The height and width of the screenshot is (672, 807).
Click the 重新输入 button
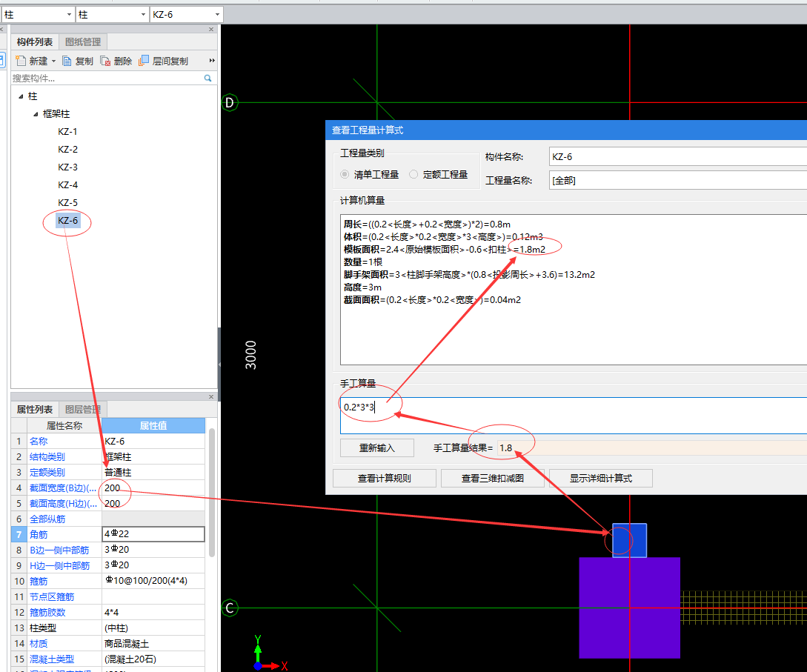pos(376,448)
